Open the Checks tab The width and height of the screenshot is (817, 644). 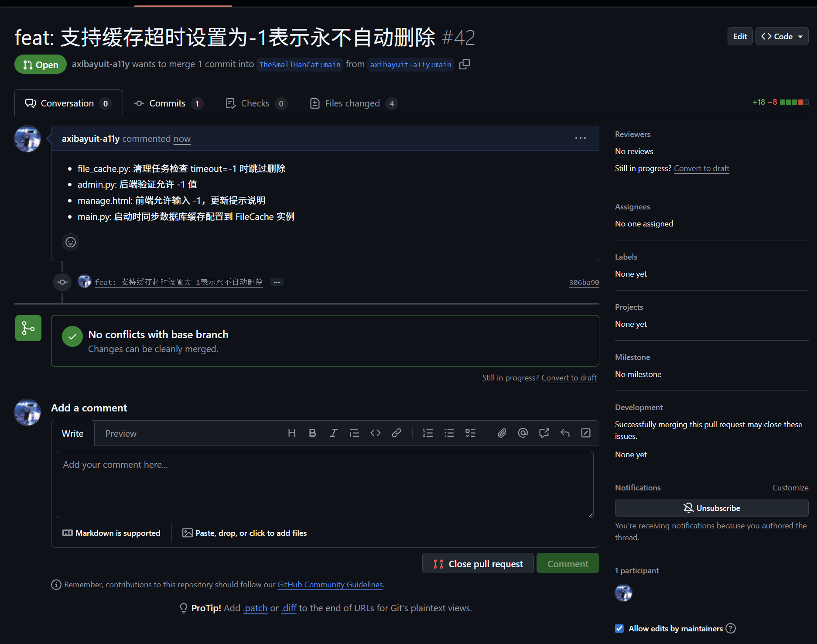pos(256,103)
